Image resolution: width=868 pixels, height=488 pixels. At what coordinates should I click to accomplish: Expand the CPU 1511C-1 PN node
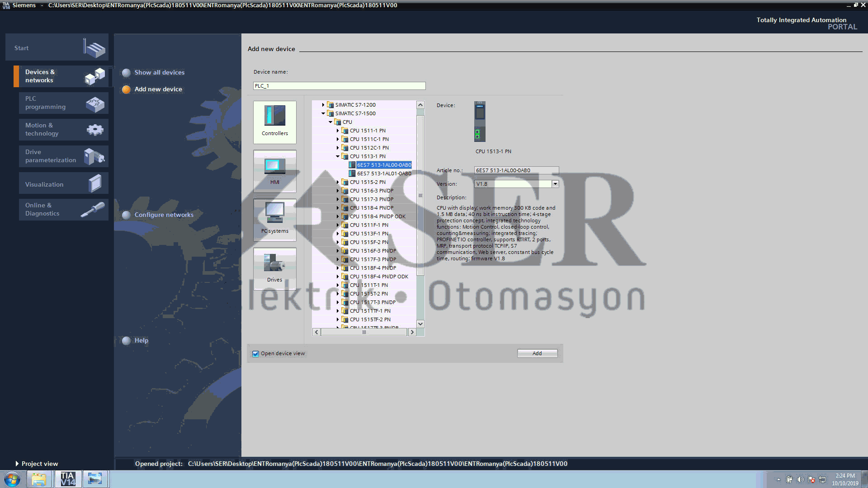pos(338,139)
